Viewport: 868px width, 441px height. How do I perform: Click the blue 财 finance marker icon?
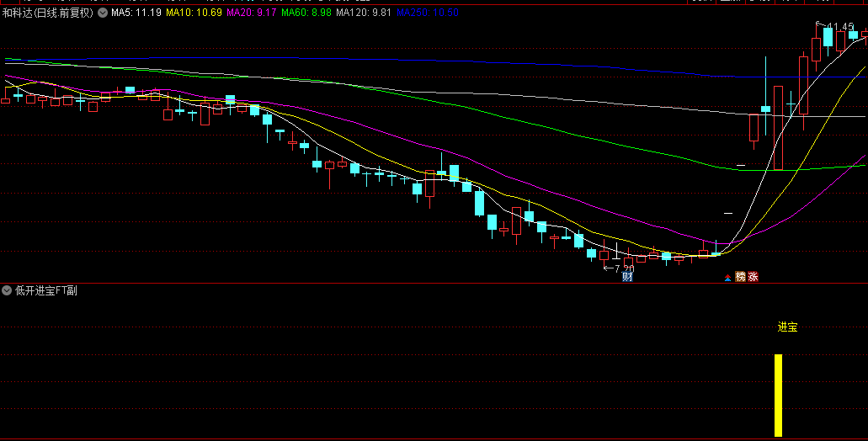tap(627, 277)
